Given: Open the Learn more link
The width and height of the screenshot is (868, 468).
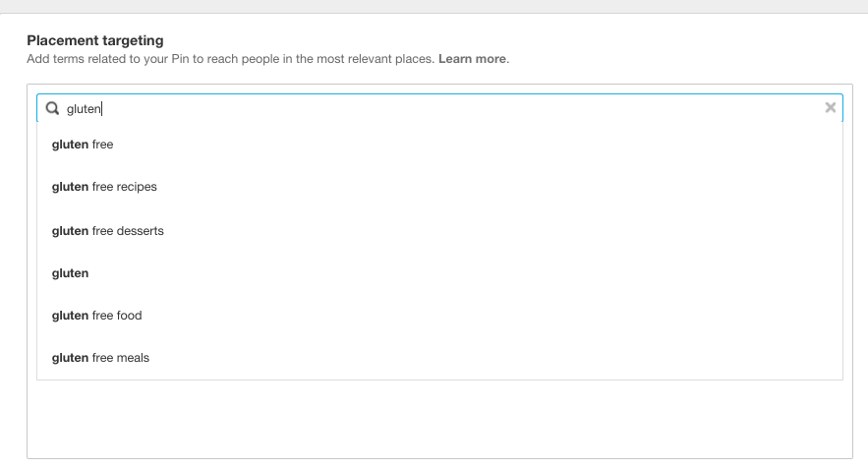Looking at the screenshot, I should pos(472,59).
